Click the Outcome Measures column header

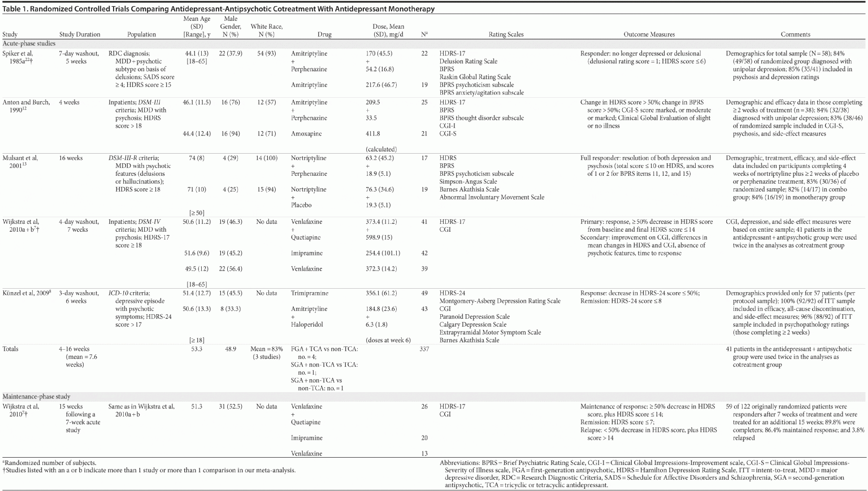649,34
